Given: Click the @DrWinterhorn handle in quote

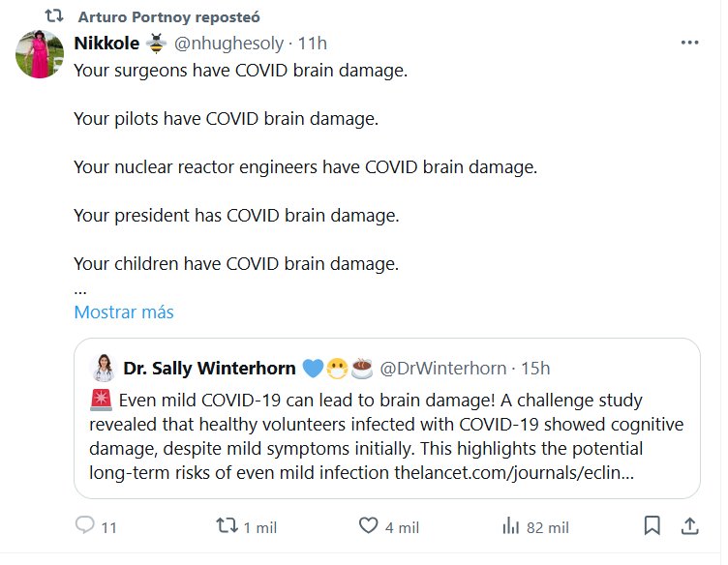Looking at the screenshot, I should tap(441, 368).
